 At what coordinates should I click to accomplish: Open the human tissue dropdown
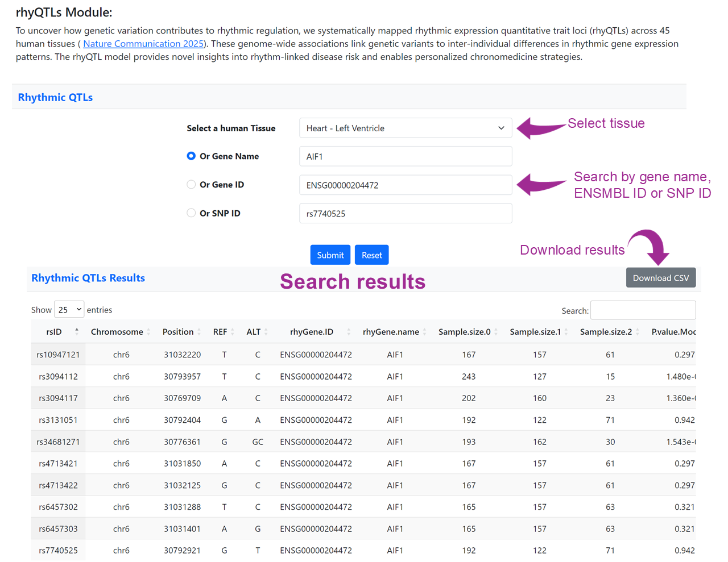pos(405,128)
